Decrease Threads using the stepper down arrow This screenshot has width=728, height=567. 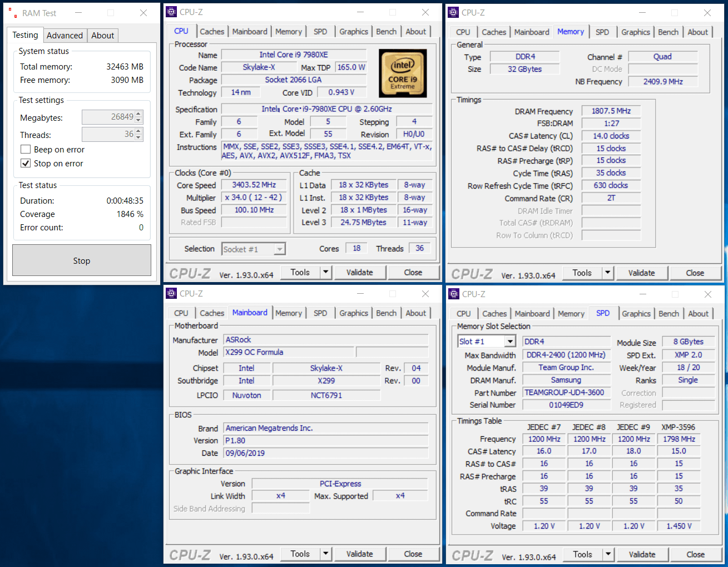pos(138,137)
